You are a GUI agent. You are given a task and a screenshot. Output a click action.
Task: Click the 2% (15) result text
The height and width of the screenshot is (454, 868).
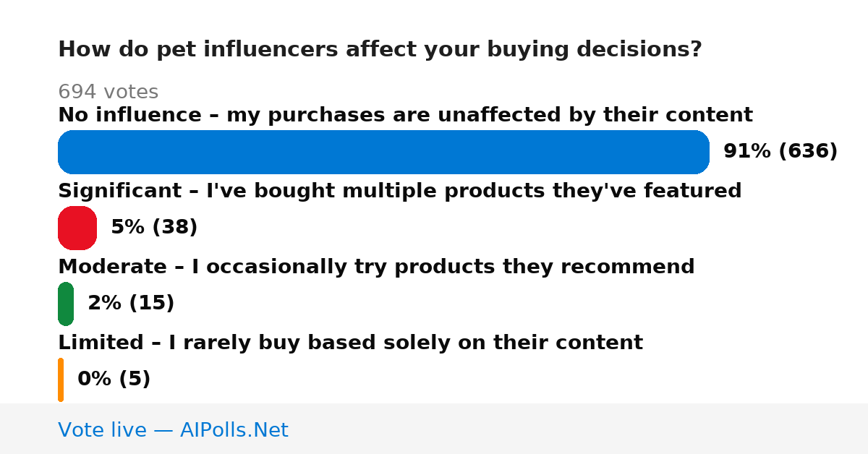[131, 304]
